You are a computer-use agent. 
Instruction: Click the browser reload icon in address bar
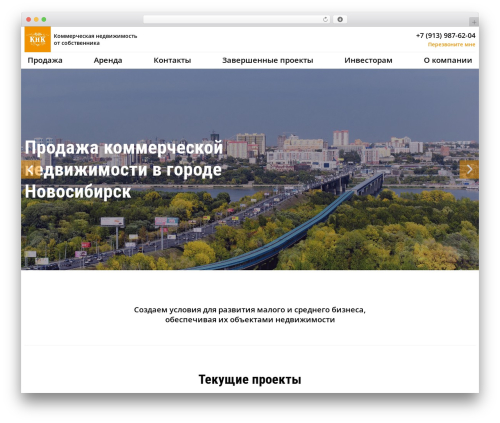[325, 20]
